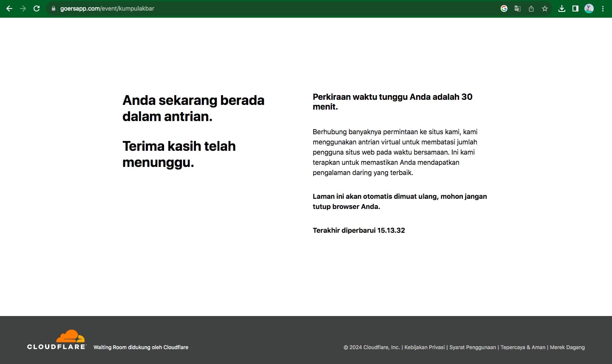Open the translate page icon
Image resolution: width=612 pixels, height=364 pixels.
click(518, 8)
